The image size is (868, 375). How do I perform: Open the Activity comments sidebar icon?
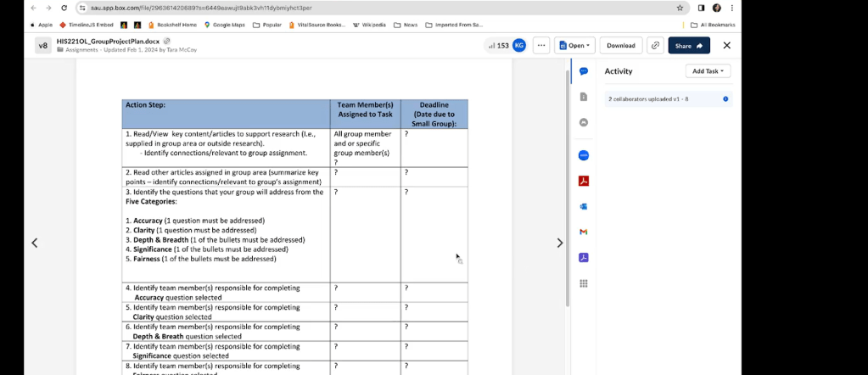[584, 71]
